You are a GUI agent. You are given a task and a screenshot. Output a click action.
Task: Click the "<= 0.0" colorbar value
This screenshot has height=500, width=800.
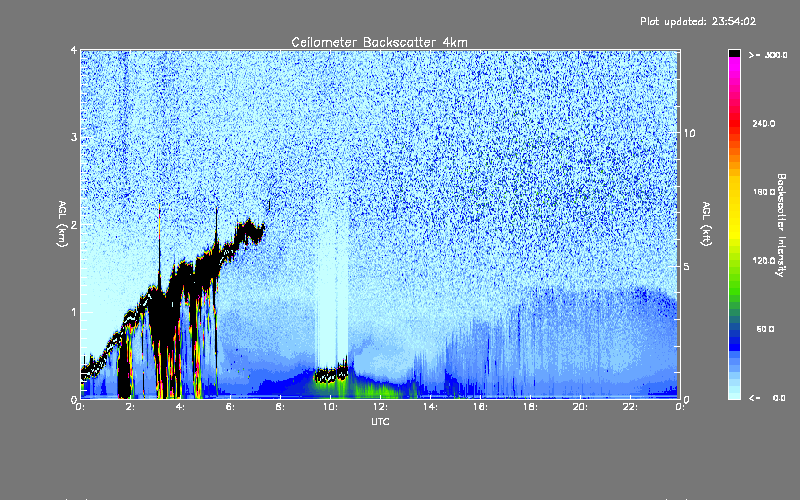point(767,398)
